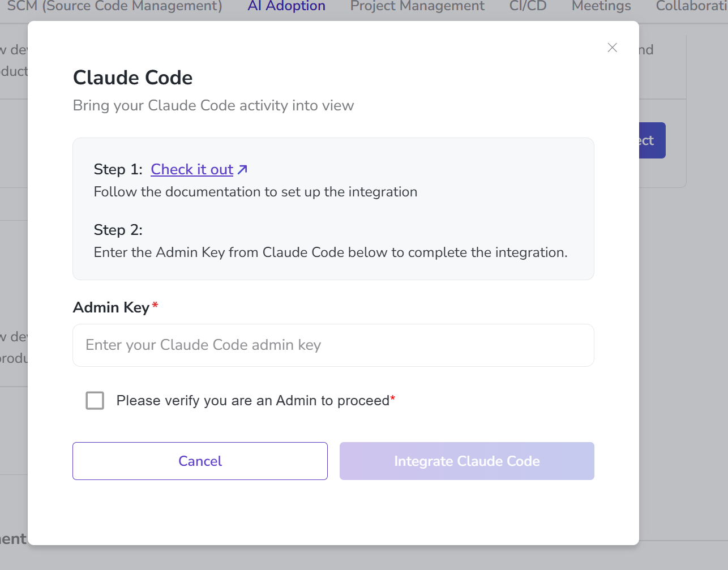Click the "Claude Code" dialog title
The height and width of the screenshot is (570, 728).
[133, 78]
